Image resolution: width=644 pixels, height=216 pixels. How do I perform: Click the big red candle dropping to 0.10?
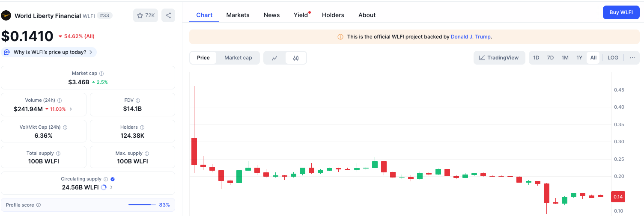(546, 193)
